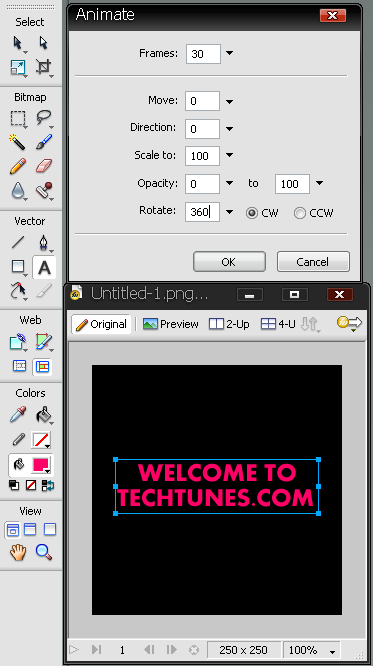
Task: Click the Frames input field
Action: (203, 54)
